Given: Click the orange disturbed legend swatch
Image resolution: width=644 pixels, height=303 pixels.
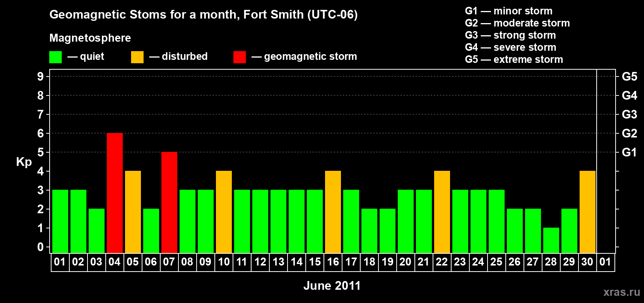Looking at the screenshot, I should click(137, 57).
